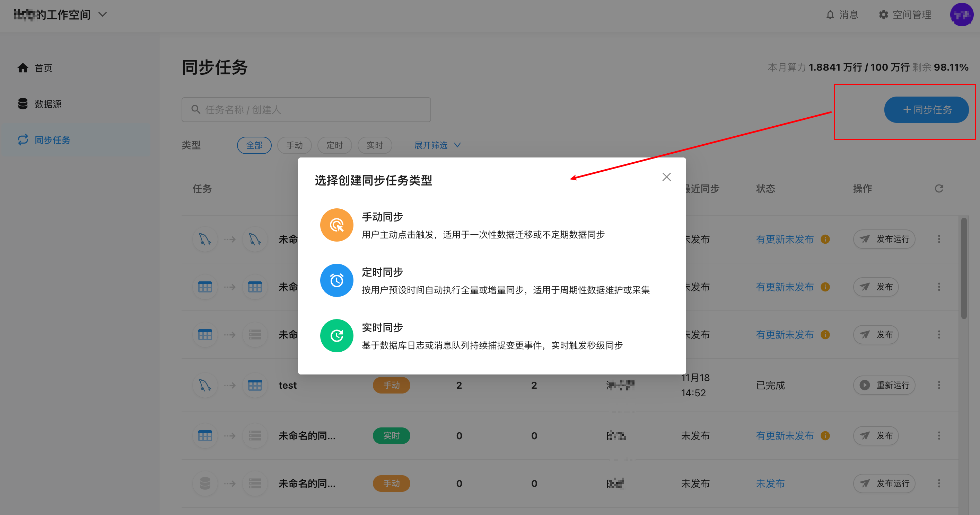Image resolution: width=980 pixels, height=515 pixels.
Task: Select the 手动 type filter chip
Action: pos(294,145)
